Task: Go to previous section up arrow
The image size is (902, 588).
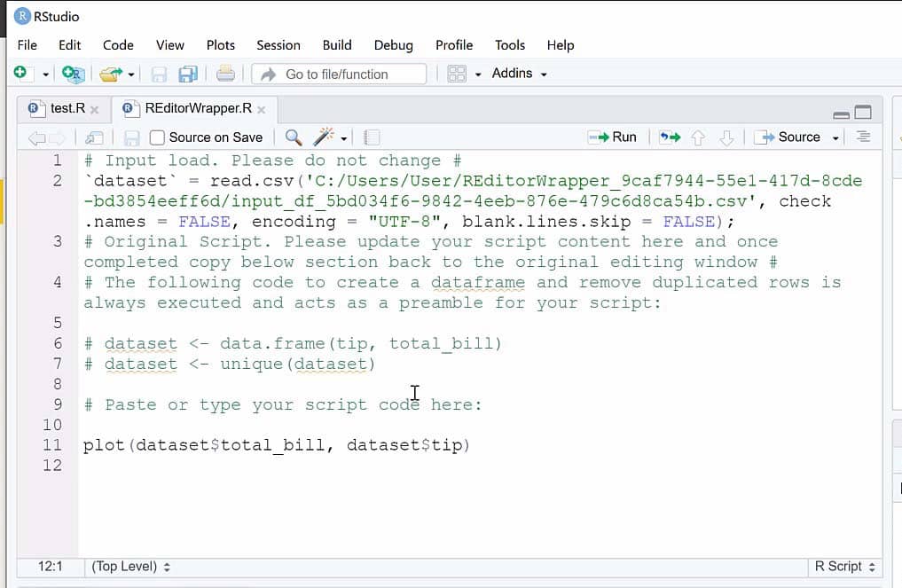Action: (x=698, y=137)
